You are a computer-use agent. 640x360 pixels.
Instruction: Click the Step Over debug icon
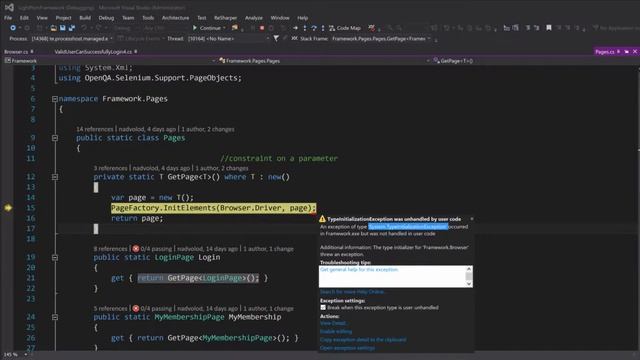[313, 28]
